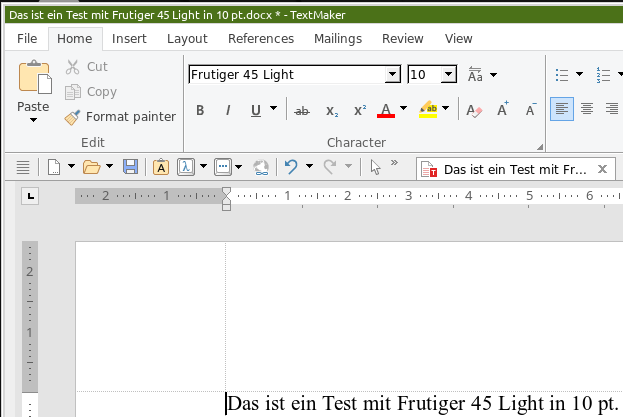Image resolution: width=623 pixels, height=417 pixels.
Task: Click the ellipsis box icon
Action: point(222,167)
